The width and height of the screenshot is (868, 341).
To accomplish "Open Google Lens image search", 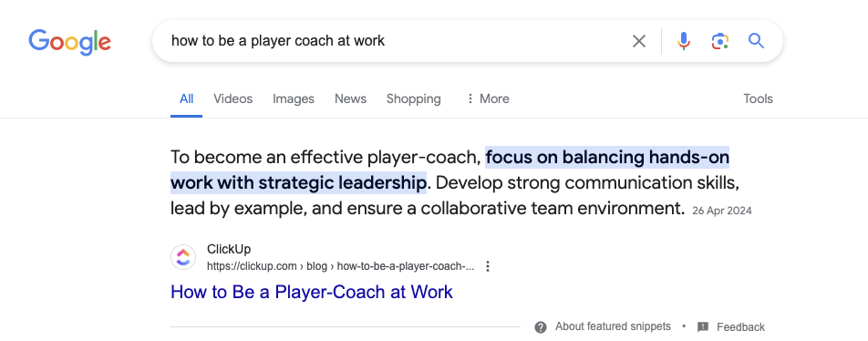I will click(x=719, y=41).
